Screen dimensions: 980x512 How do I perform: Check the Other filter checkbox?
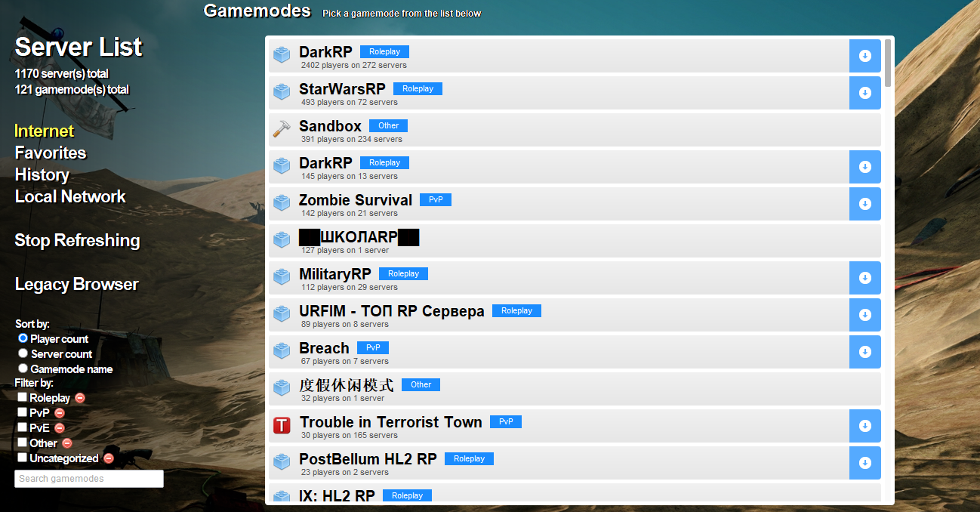tap(23, 443)
